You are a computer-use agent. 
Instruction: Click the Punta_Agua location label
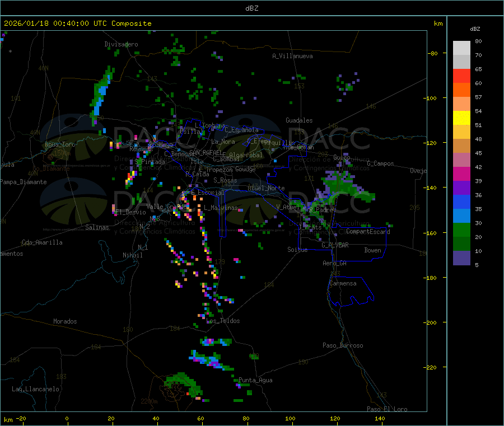pyautogui.click(x=255, y=380)
